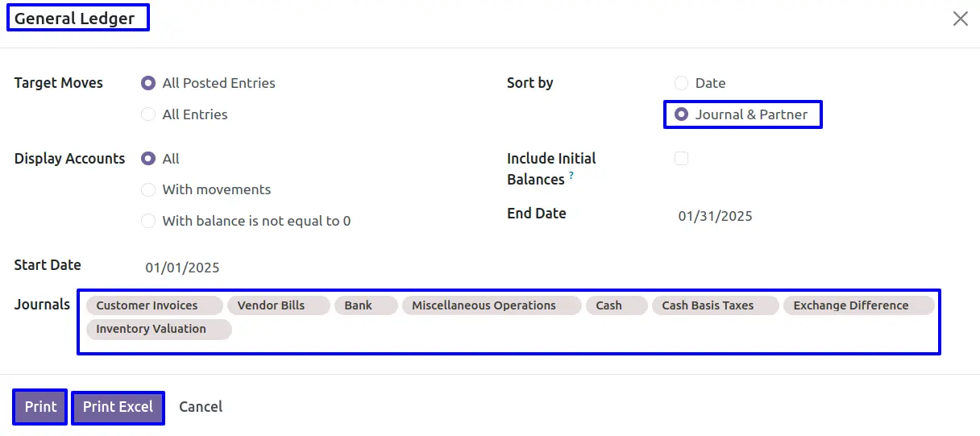Image resolution: width=980 pixels, height=436 pixels.
Task: Select Journal & Partner sort option
Action: pos(682,114)
